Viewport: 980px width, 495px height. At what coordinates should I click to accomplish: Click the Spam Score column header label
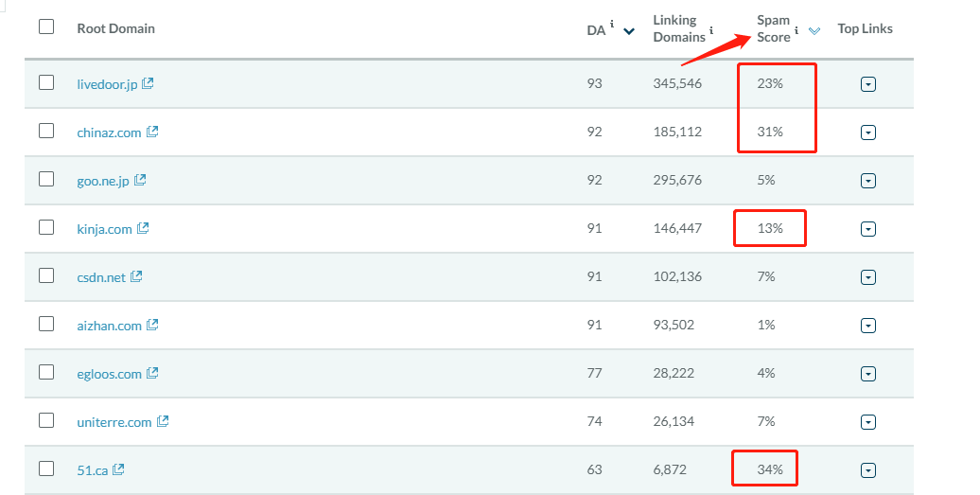(774, 28)
